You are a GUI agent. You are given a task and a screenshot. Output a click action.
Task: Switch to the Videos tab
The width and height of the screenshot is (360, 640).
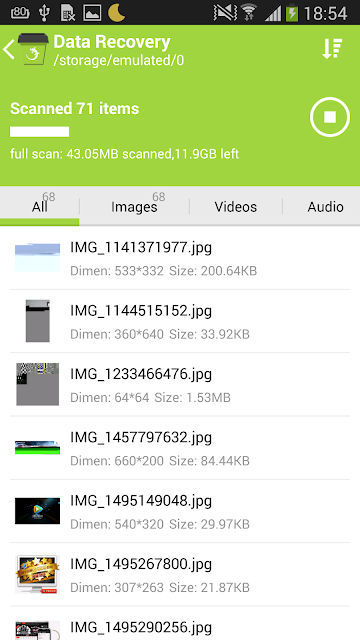click(236, 207)
